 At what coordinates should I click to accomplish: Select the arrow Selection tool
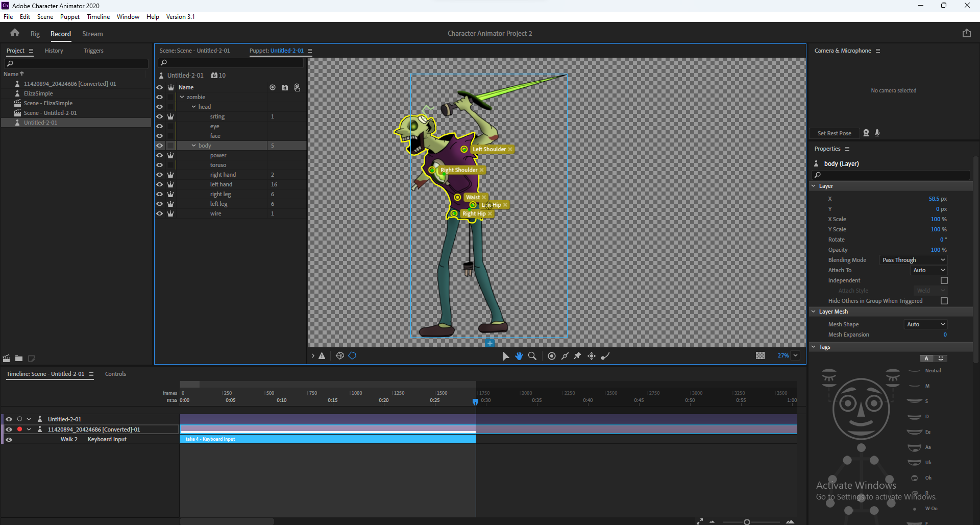click(x=506, y=356)
